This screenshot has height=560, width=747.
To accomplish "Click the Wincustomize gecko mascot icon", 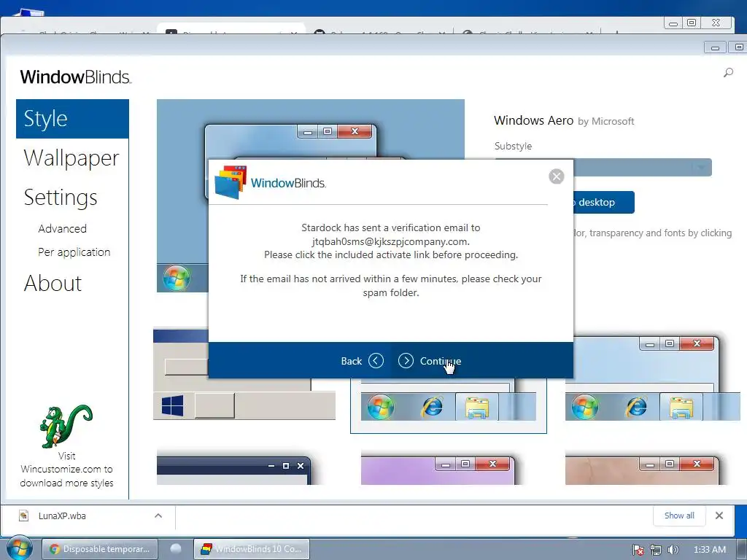I will 66,426.
